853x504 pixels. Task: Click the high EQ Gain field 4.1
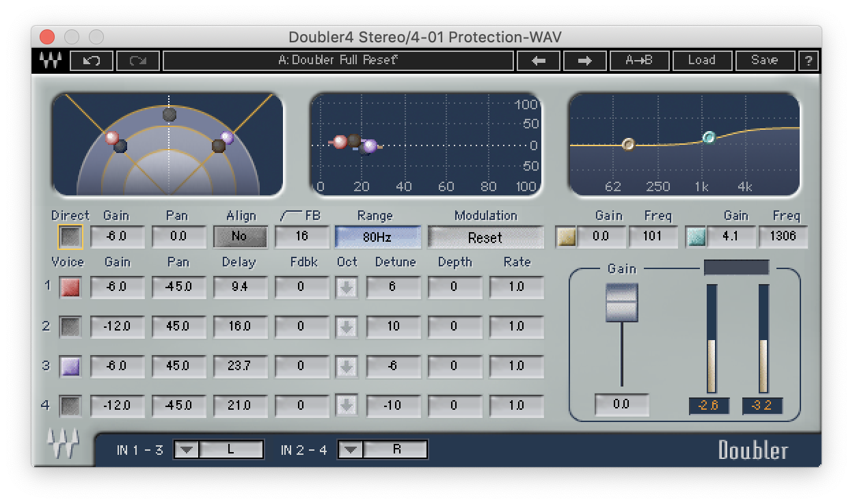(731, 237)
